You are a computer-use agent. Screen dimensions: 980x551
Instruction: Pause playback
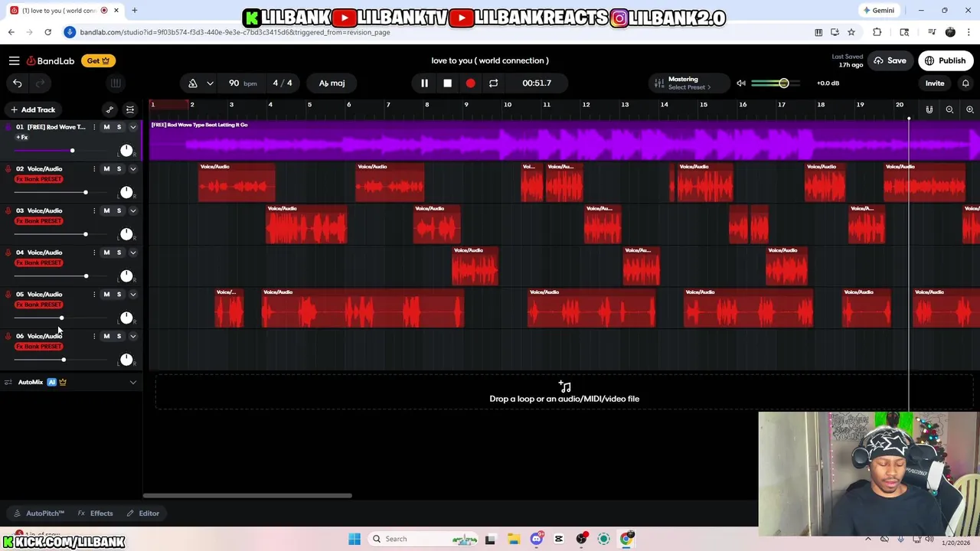tap(424, 83)
